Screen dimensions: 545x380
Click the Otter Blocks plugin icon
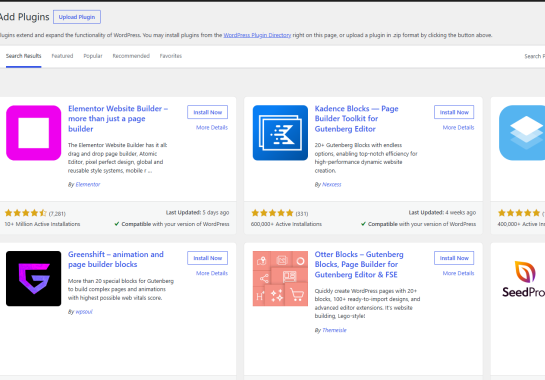click(280, 278)
